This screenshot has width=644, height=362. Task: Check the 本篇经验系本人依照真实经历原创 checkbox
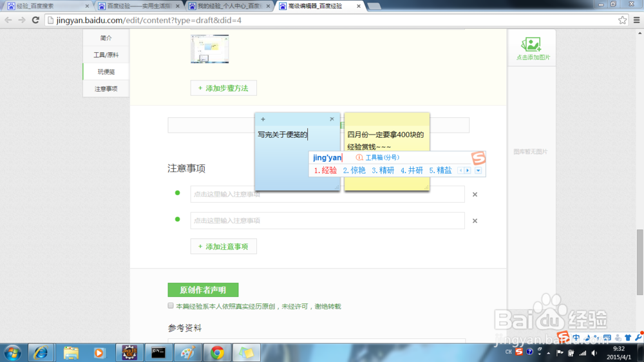click(171, 306)
